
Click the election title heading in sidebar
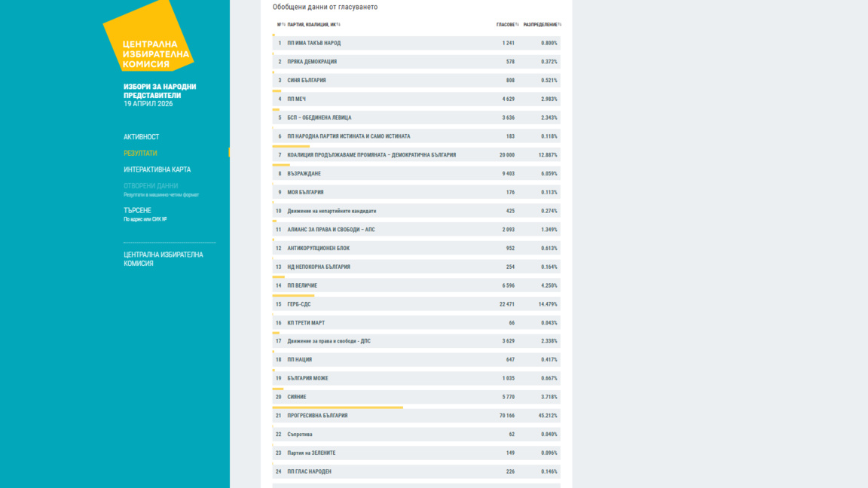coord(160,91)
